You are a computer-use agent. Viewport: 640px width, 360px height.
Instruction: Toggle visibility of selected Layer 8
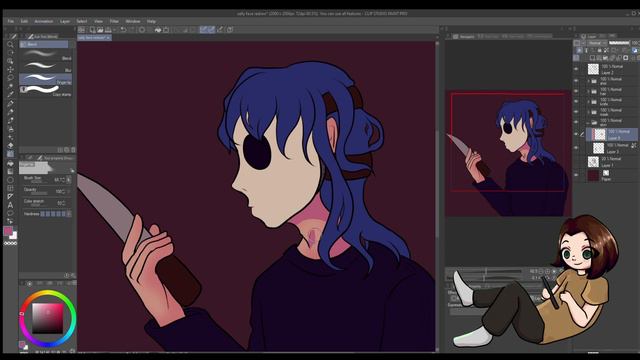576,134
